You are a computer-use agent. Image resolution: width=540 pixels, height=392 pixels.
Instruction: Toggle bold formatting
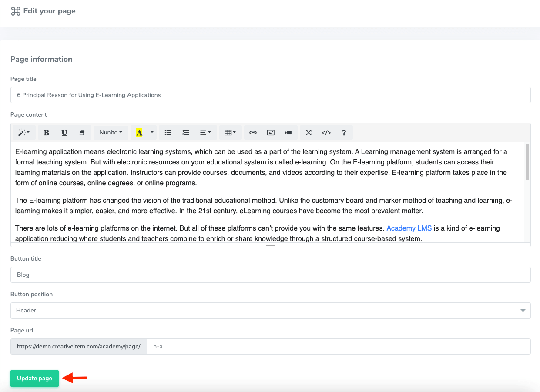click(47, 133)
